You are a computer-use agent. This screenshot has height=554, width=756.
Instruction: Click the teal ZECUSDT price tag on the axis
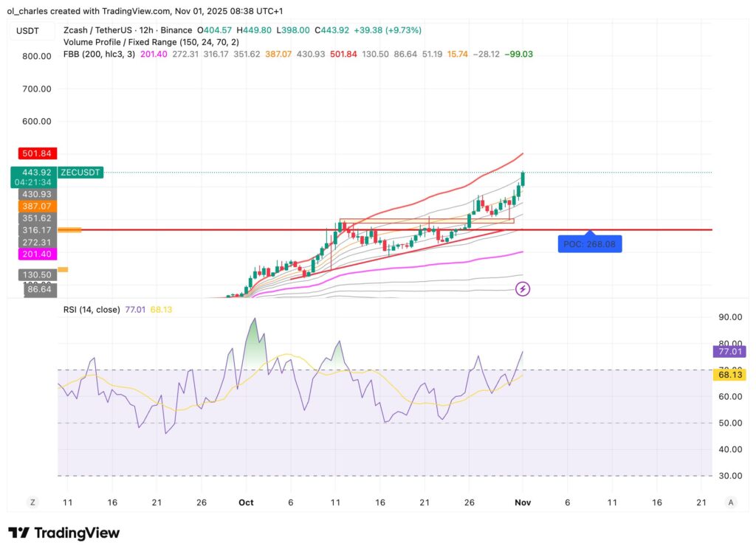tap(80, 173)
